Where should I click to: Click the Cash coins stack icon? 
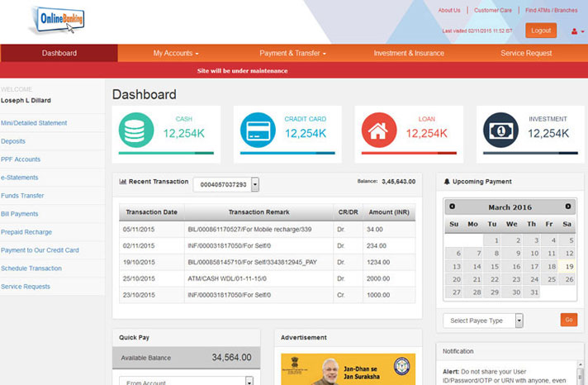[136, 131]
